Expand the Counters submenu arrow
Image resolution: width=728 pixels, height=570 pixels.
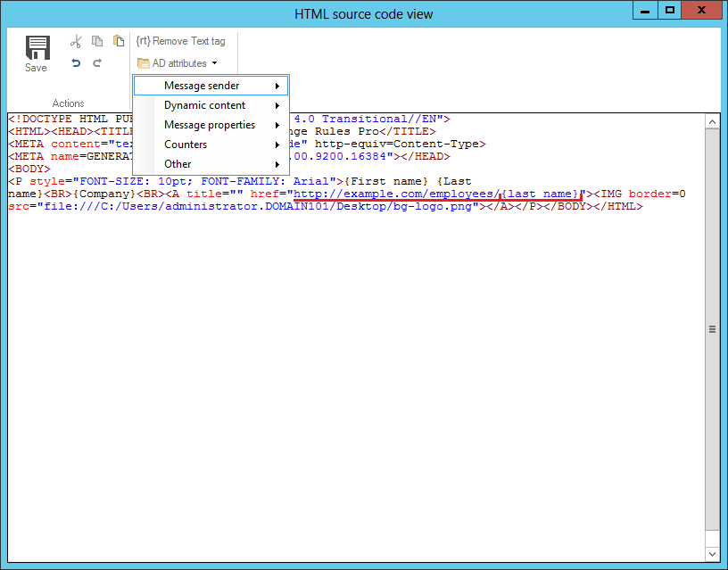[x=279, y=144]
